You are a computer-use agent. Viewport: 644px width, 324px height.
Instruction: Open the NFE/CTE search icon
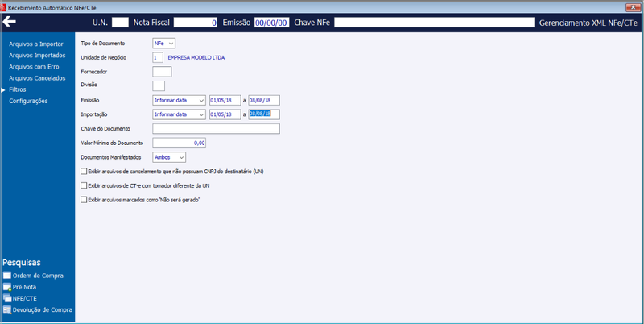[7, 298]
